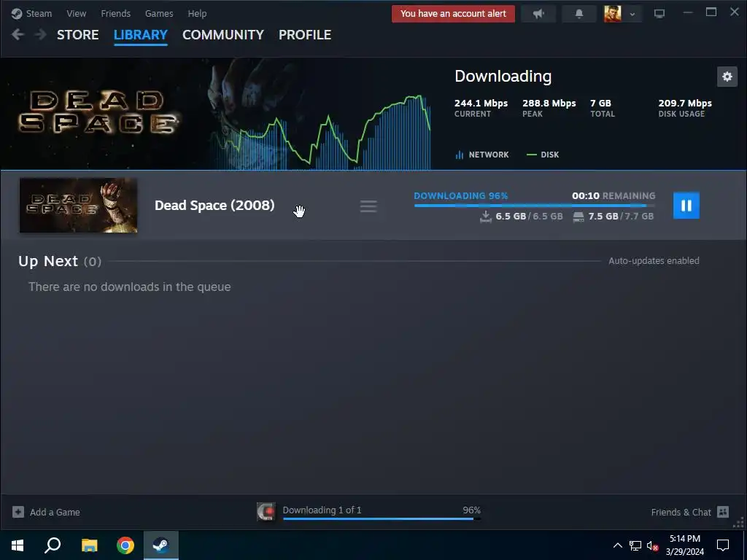Image resolution: width=747 pixels, height=560 pixels.
Task: Open notifications bell icon
Action: pos(578,14)
